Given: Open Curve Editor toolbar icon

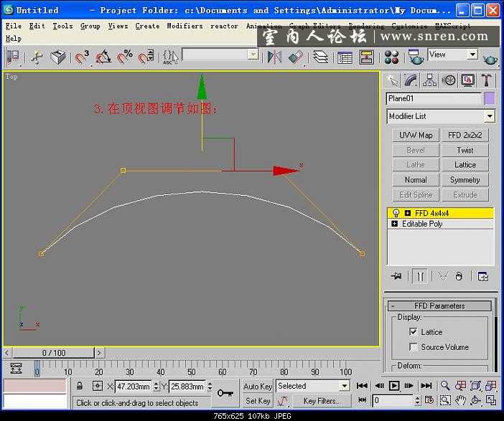Looking at the screenshot, I should point(345,58).
